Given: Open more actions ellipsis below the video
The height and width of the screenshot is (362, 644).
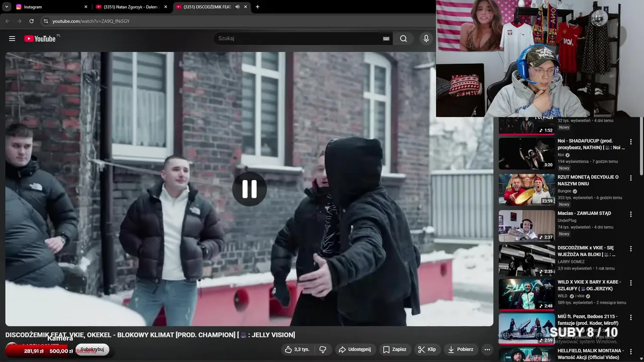Looking at the screenshot, I should click(x=487, y=349).
